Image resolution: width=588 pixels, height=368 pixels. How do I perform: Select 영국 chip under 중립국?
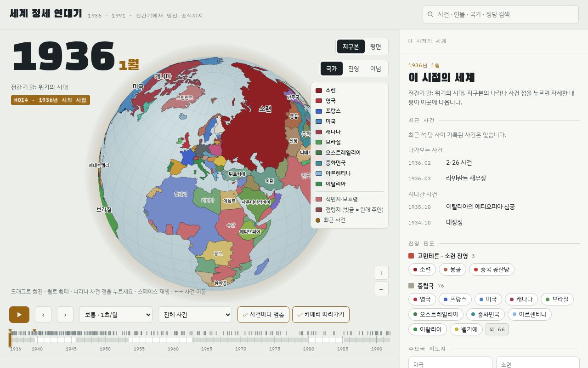(x=422, y=299)
